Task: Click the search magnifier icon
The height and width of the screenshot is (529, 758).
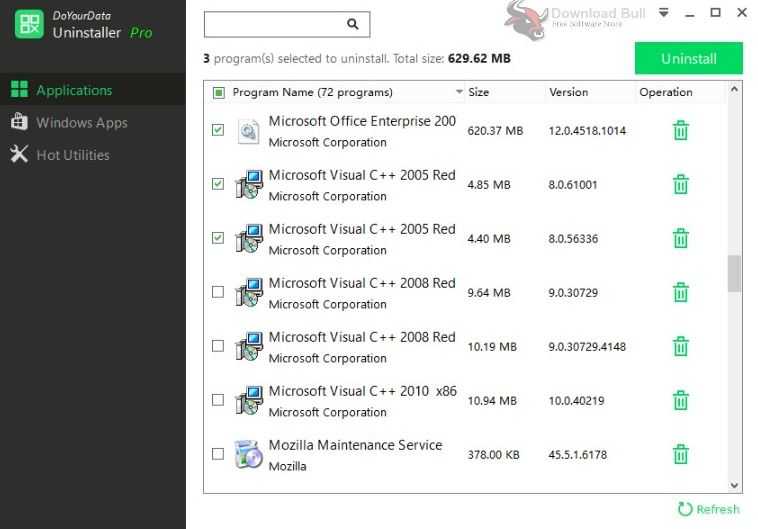Action: [x=352, y=24]
